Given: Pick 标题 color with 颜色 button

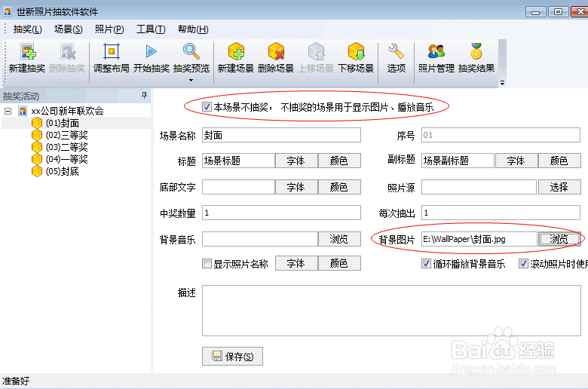Looking at the screenshot, I should [339, 161].
